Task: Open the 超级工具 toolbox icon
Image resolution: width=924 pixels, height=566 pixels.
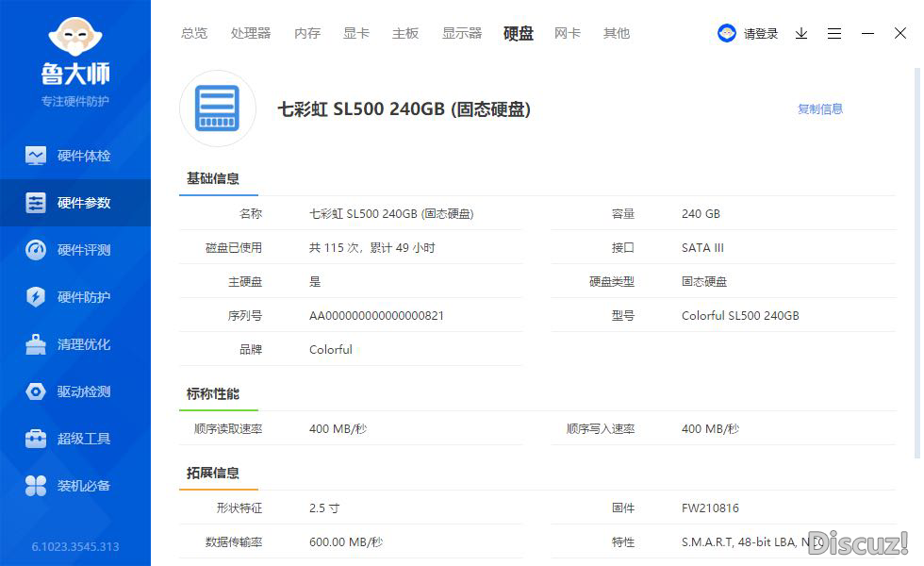Action: 36,439
